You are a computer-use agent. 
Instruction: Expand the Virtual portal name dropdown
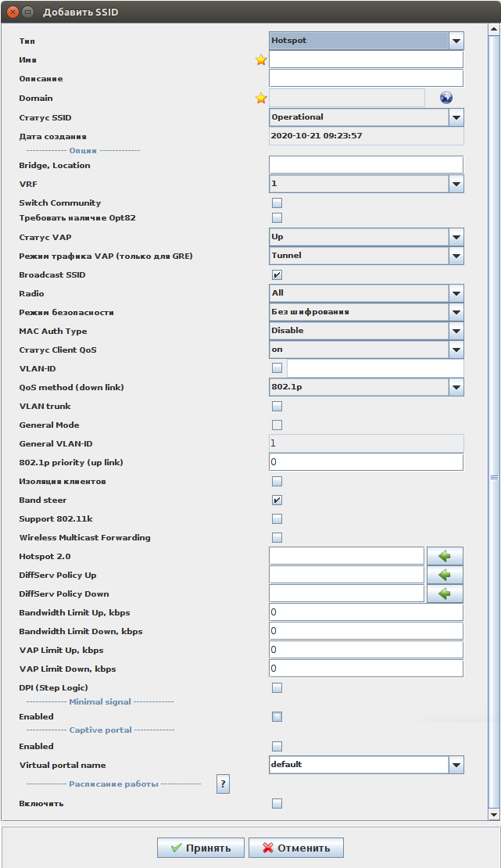456,765
